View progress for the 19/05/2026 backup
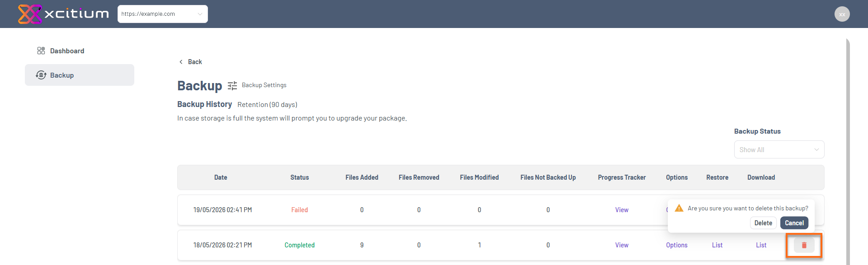 click(622, 210)
